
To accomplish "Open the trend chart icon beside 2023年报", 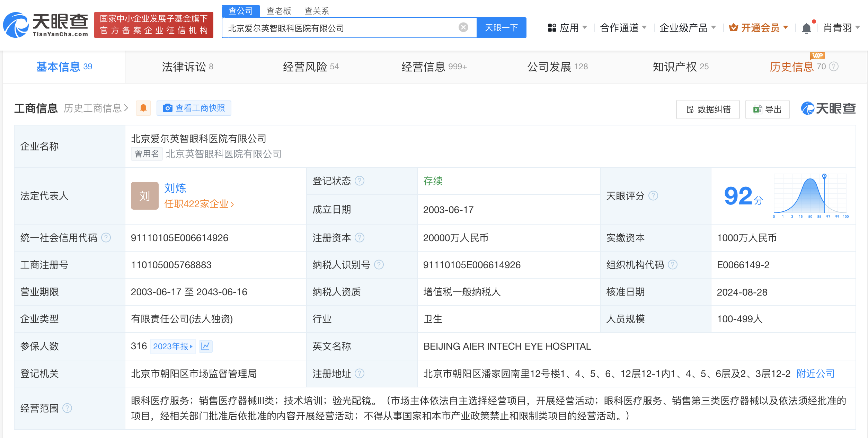I will click(206, 346).
